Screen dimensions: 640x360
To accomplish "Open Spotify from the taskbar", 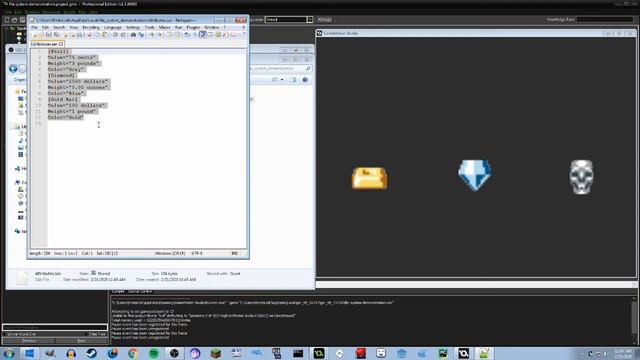I will tap(154, 353).
